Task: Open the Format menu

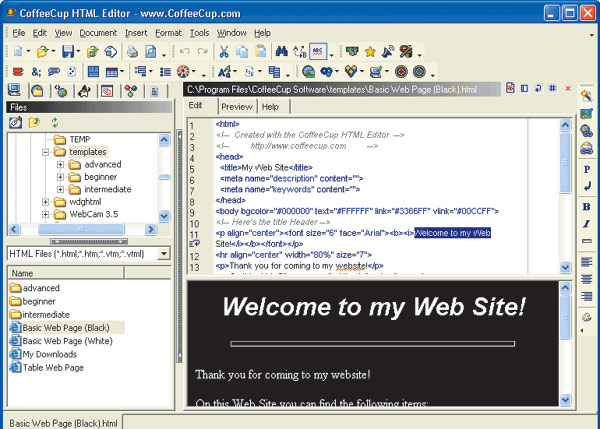Action: pyautogui.click(x=168, y=33)
